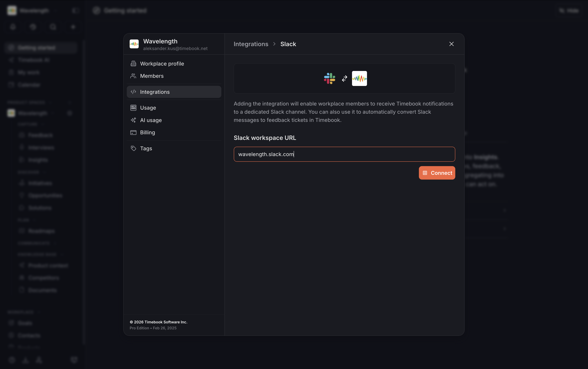Viewport: 588px width, 369px height.
Task: Click the Timebook Software Inc. copyright text
Action: [159, 322]
